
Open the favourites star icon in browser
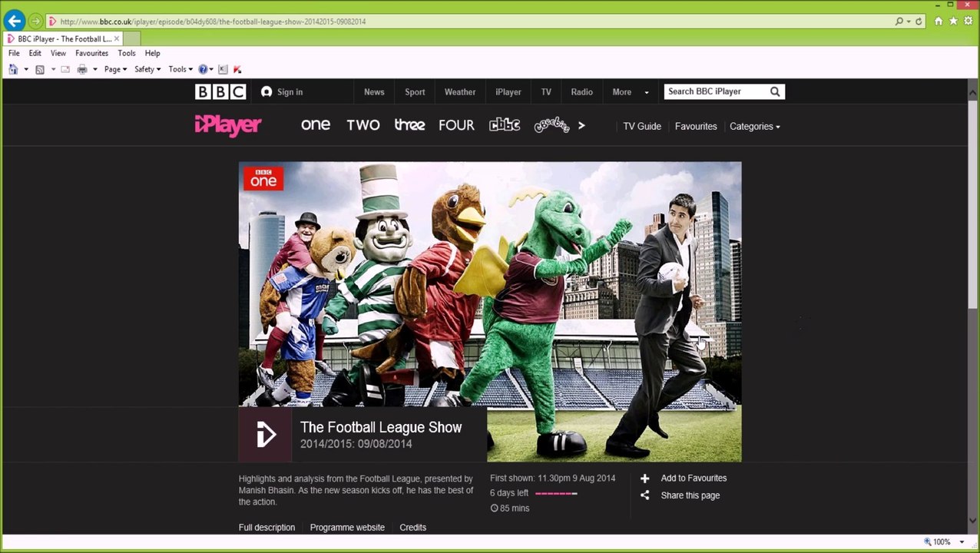[x=953, y=22]
